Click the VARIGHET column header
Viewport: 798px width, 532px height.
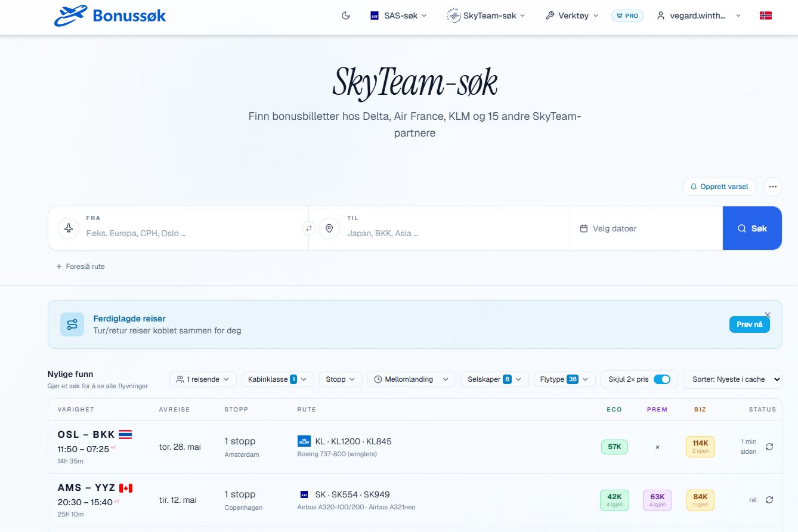point(76,409)
